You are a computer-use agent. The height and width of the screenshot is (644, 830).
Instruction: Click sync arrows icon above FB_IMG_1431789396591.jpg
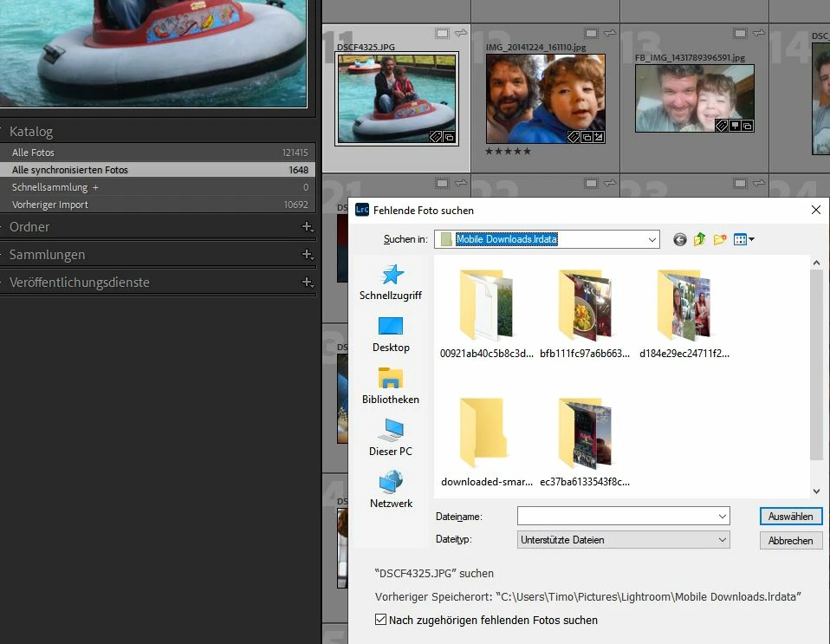[759, 33]
